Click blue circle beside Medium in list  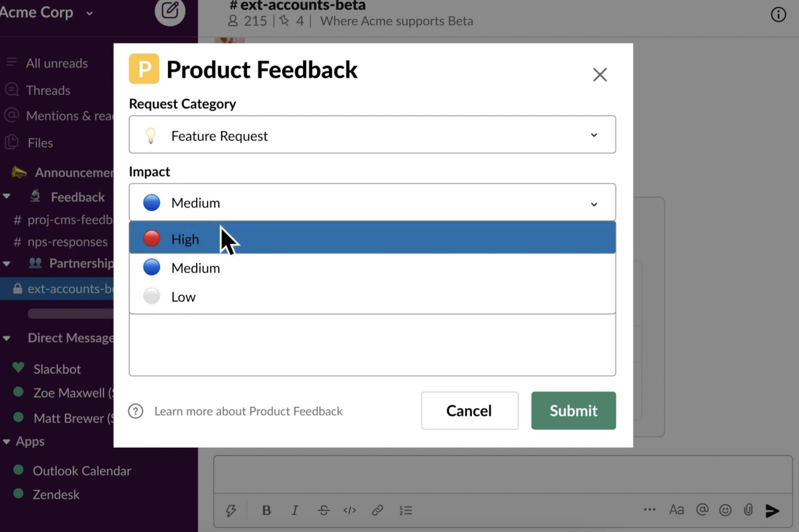click(x=151, y=267)
